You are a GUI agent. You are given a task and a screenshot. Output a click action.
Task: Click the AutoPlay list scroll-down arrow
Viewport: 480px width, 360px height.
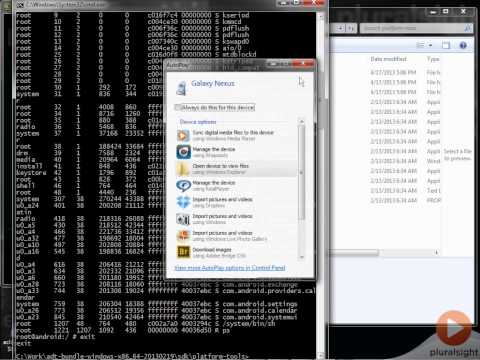tap(302, 257)
